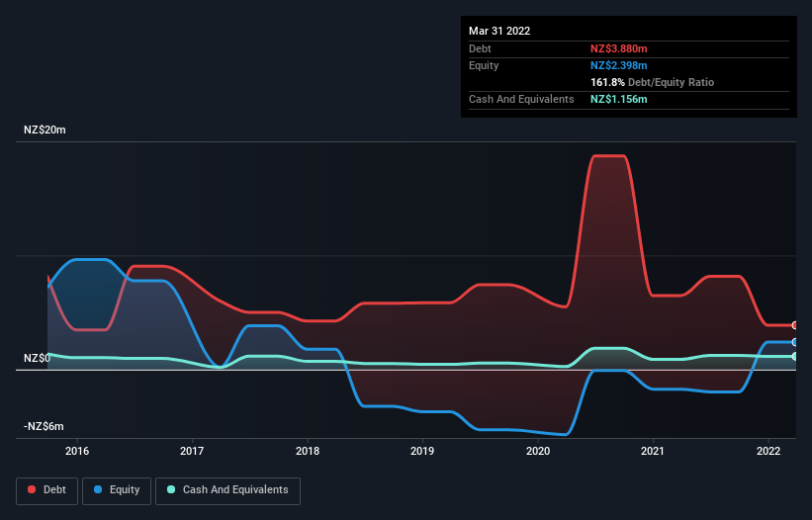Click the NZ$0 y-axis label
This screenshot has width=812, height=520.
37,358
